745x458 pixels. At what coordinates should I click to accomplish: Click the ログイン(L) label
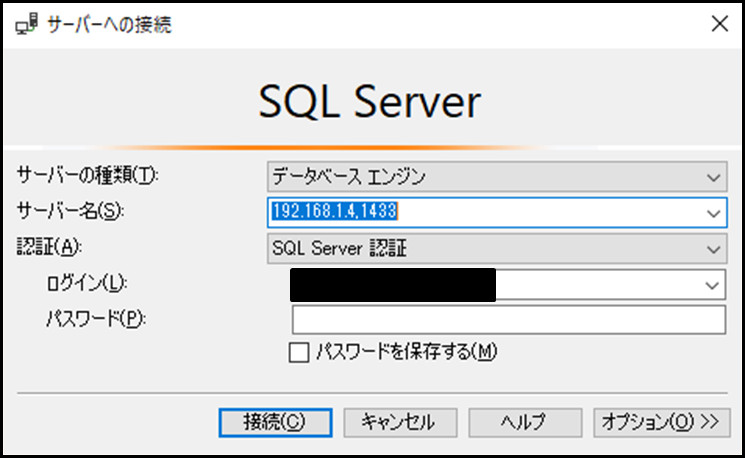[87, 283]
